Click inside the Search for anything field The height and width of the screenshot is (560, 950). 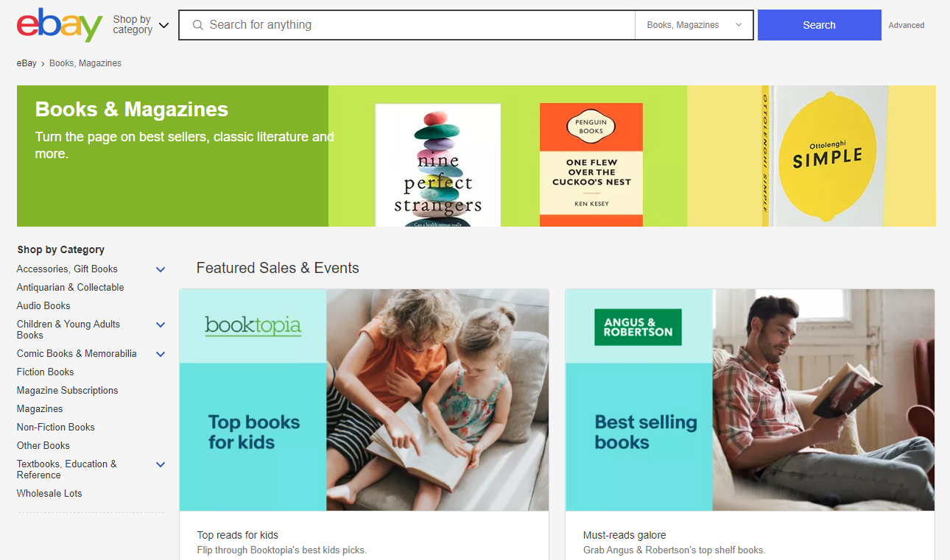click(412, 25)
